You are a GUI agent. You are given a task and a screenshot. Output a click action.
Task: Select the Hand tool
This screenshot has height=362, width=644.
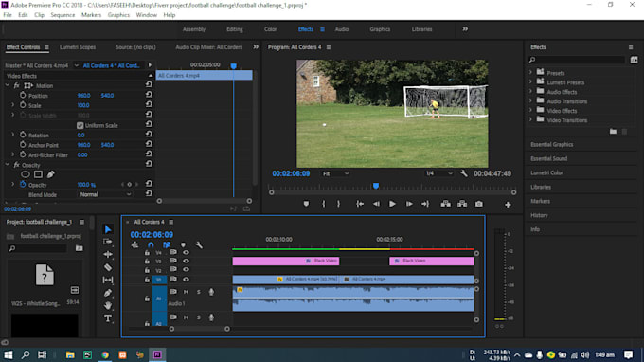point(108,306)
